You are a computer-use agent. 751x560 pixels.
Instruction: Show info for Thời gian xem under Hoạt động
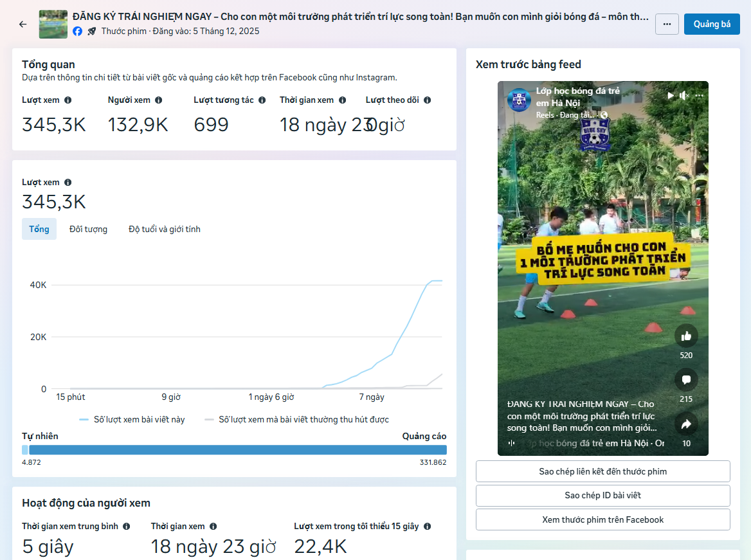click(x=213, y=527)
